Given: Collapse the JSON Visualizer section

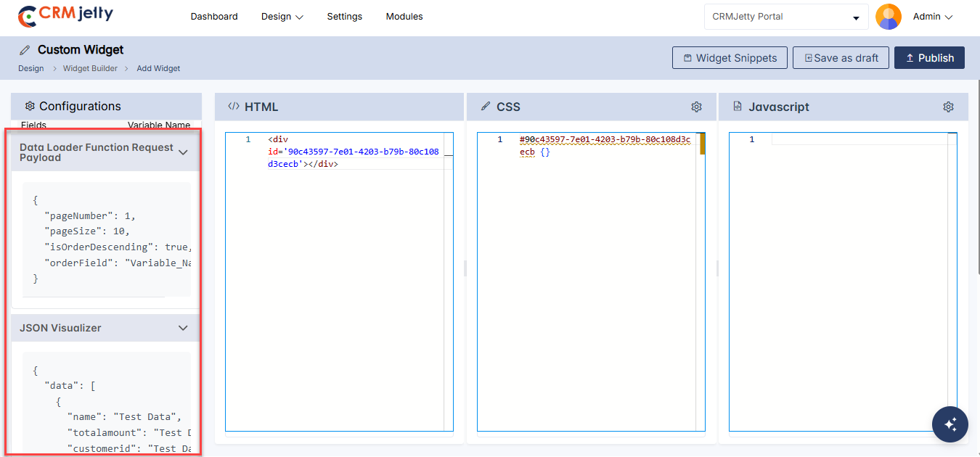Looking at the screenshot, I should (x=183, y=328).
